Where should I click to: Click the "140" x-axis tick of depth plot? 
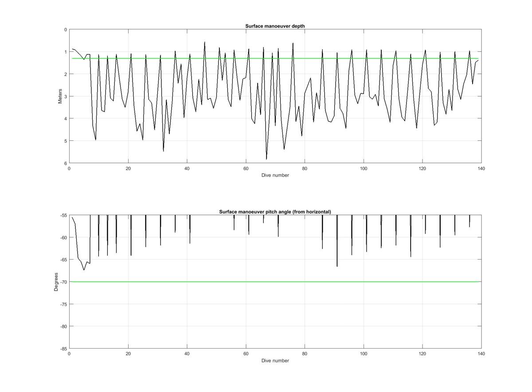point(481,168)
